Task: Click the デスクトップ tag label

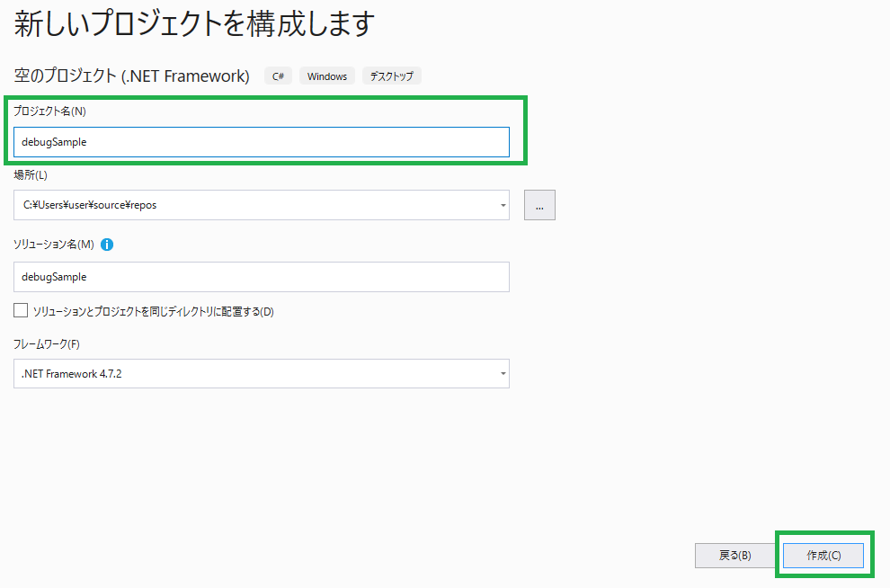Action: 392,76
